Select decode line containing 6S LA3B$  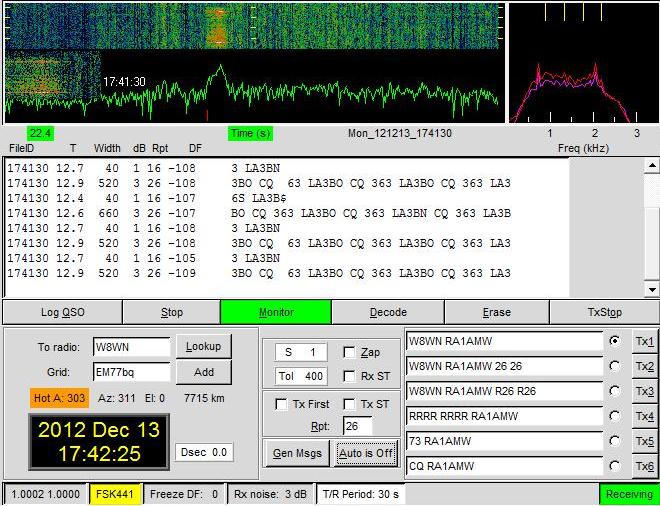pos(147,198)
